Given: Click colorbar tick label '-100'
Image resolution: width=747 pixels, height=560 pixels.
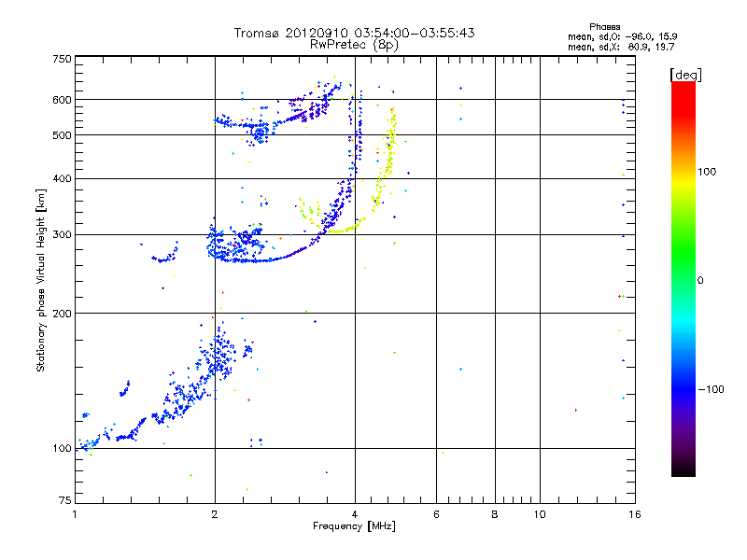Looking at the screenshot, I should point(711,389).
